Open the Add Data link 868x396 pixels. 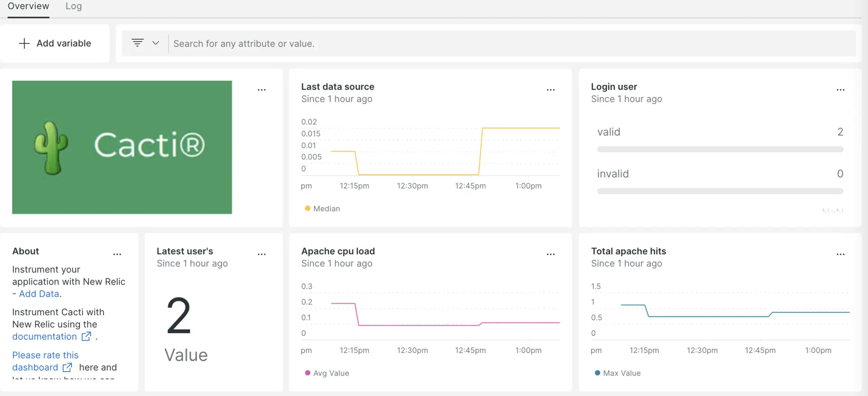tap(39, 294)
